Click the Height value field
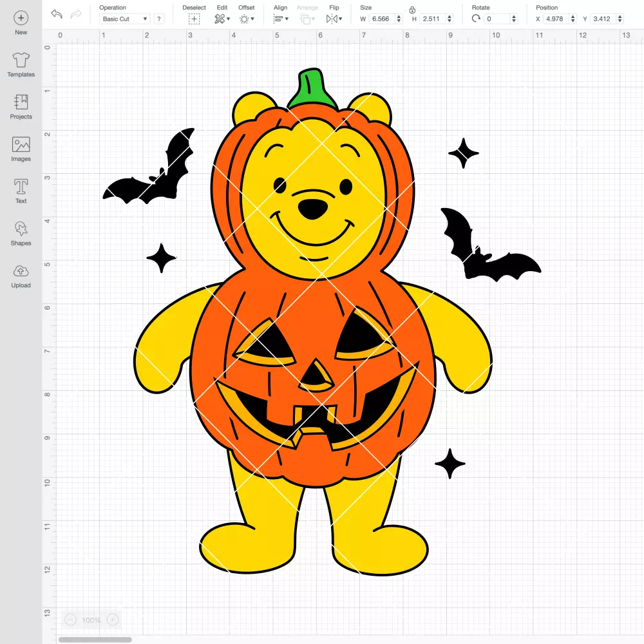The height and width of the screenshot is (644, 644). (x=433, y=19)
